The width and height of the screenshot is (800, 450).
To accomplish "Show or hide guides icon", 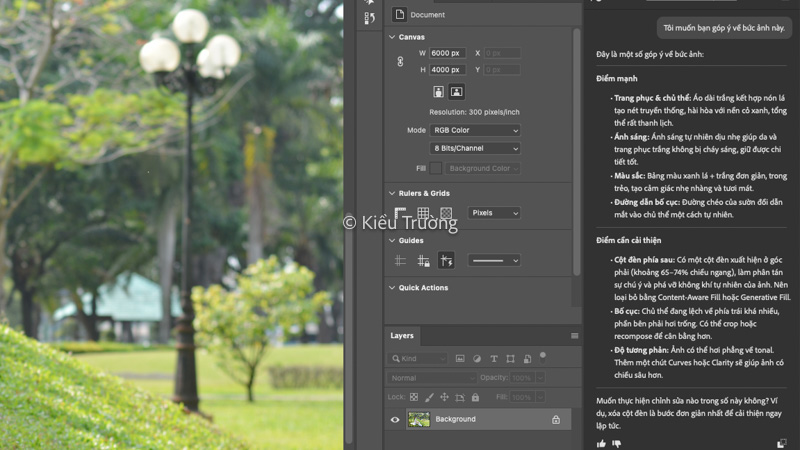I will [x=401, y=261].
